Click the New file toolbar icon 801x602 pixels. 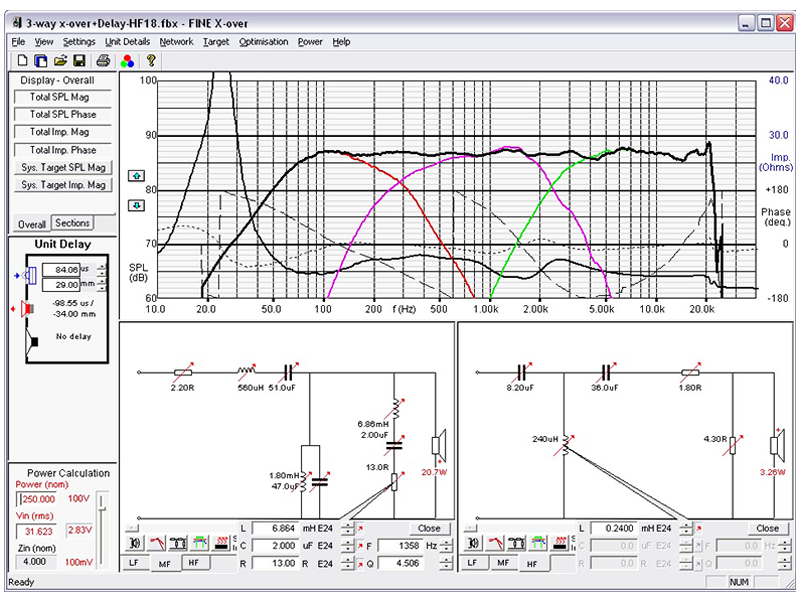point(22,60)
